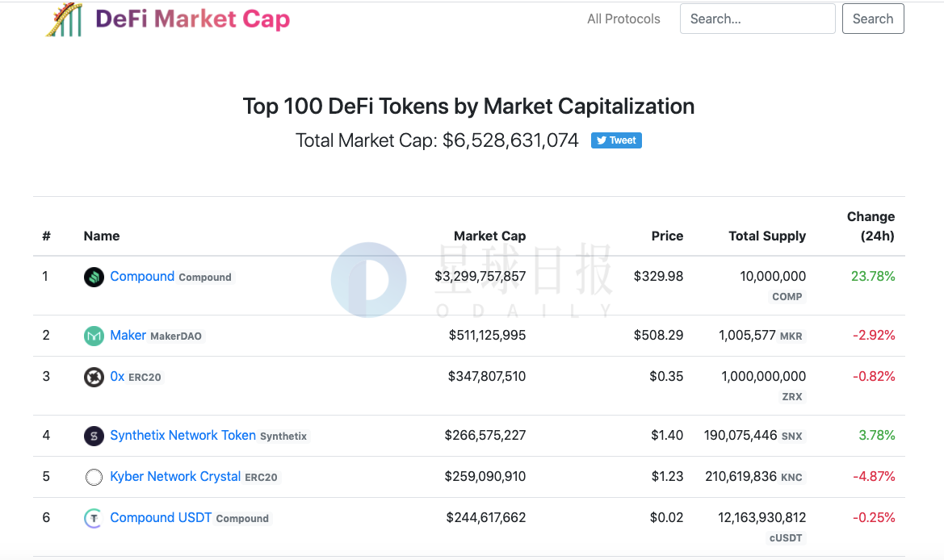
Task: Click the MKR ticker tag
Action: click(791, 336)
